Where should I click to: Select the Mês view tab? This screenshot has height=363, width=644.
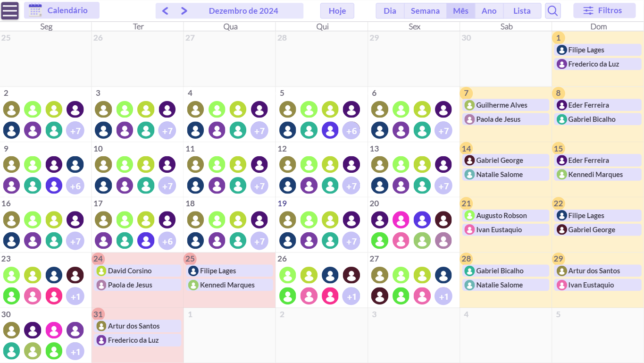point(460,11)
